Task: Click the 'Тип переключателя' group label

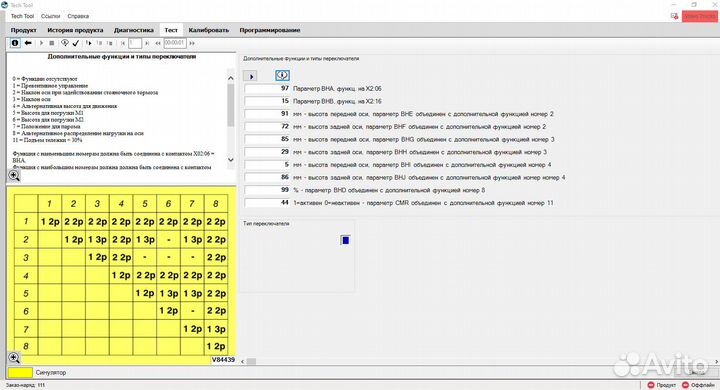Action: tap(266, 224)
